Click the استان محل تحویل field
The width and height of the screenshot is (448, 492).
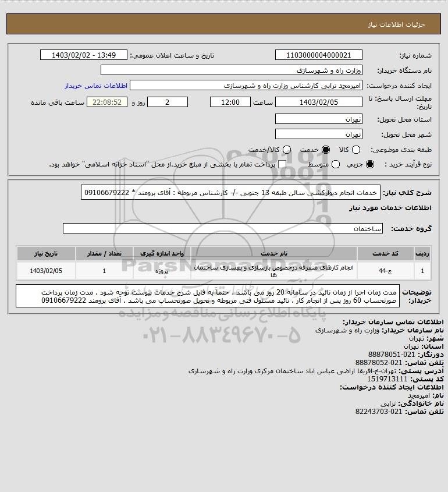coord(318,119)
